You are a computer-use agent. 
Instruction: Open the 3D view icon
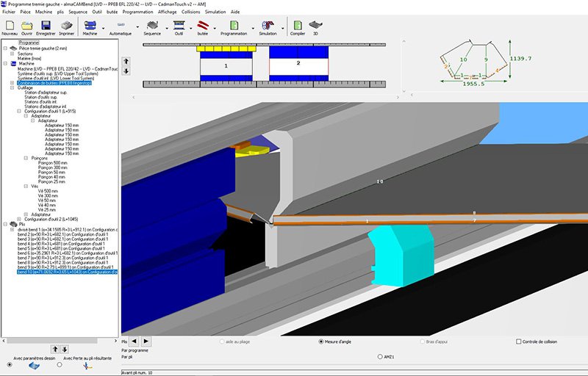click(315, 26)
